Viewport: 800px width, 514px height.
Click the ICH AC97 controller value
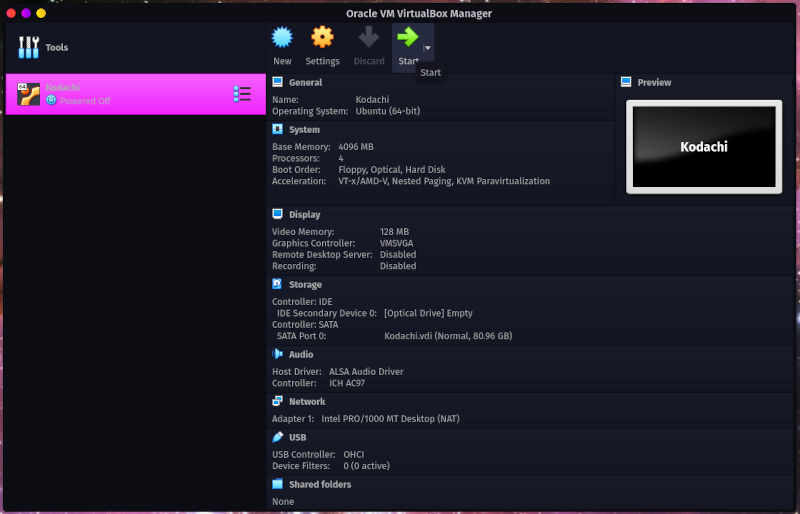347,383
